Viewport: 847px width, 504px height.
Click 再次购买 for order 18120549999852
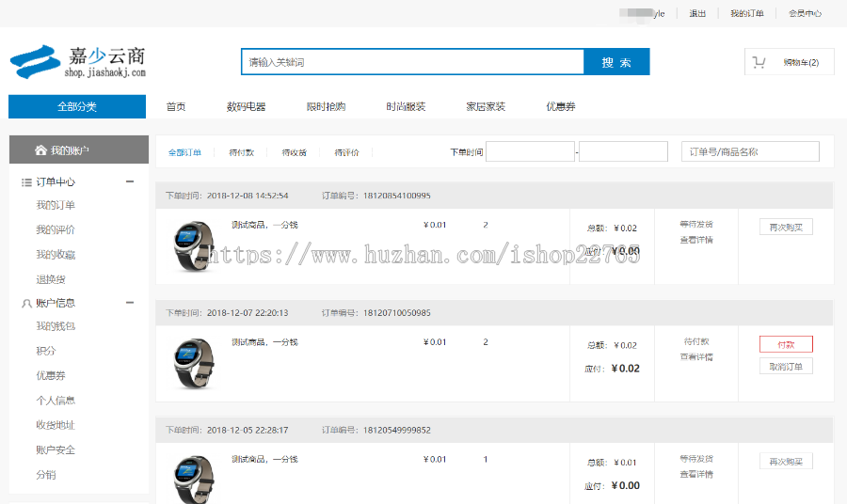point(786,462)
